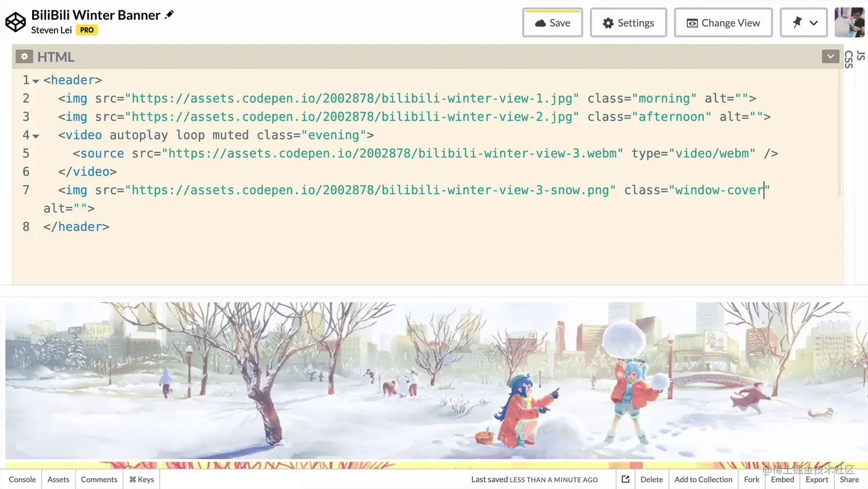This screenshot has width=868, height=489.
Task: Open preview in new window icon
Action: (625, 479)
